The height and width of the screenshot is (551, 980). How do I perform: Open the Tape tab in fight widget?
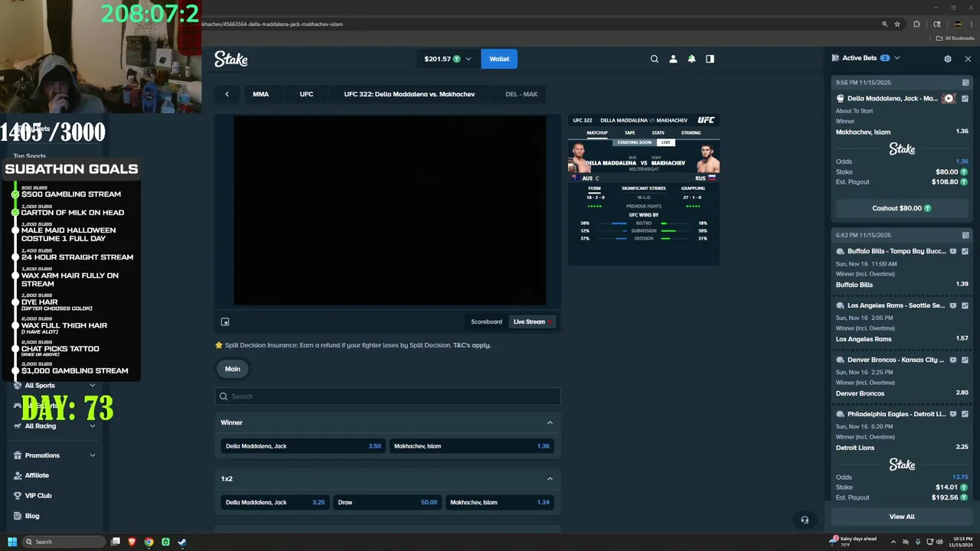629,132
